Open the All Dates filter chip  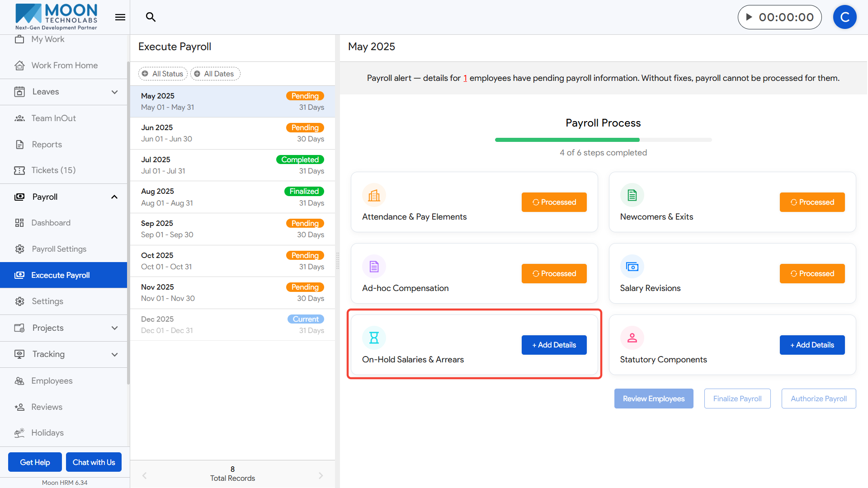tap(215, 74)
